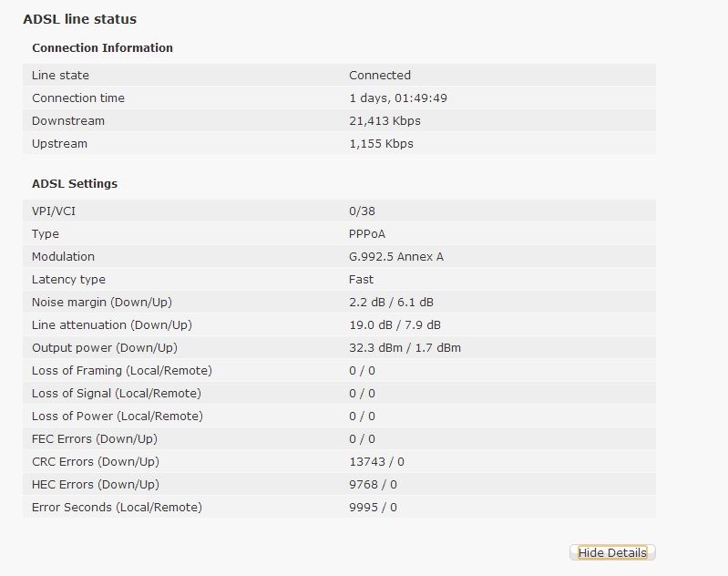This screenshot has height=576, width=728.
Task: Click the Output power 32.3 dBm value
Action: coord(376,347)
